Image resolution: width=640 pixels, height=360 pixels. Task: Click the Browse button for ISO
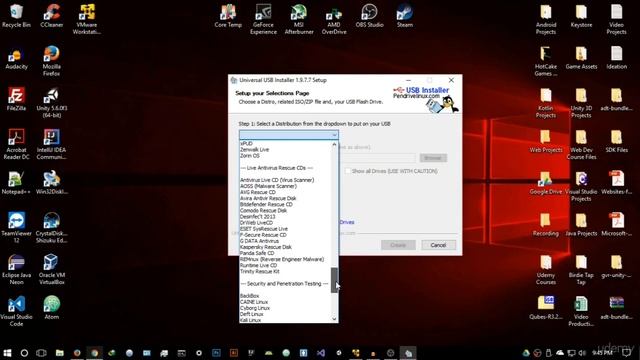coord(433,158)
